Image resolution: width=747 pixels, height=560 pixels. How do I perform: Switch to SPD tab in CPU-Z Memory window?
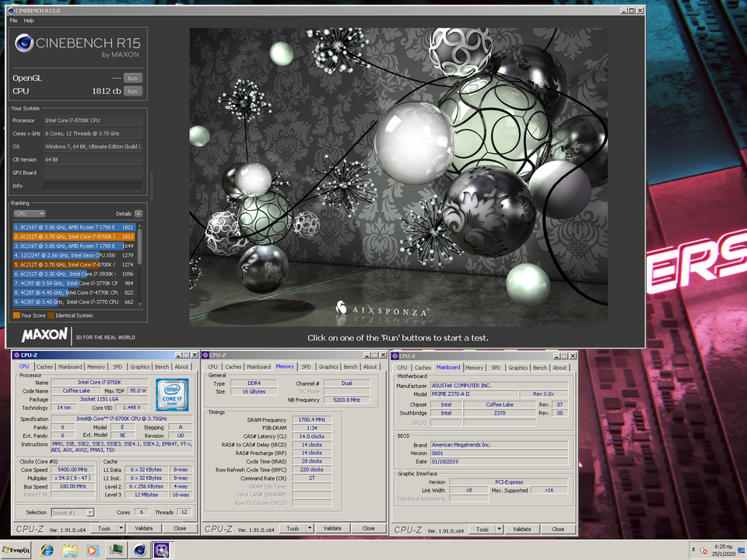pos(306,366)
